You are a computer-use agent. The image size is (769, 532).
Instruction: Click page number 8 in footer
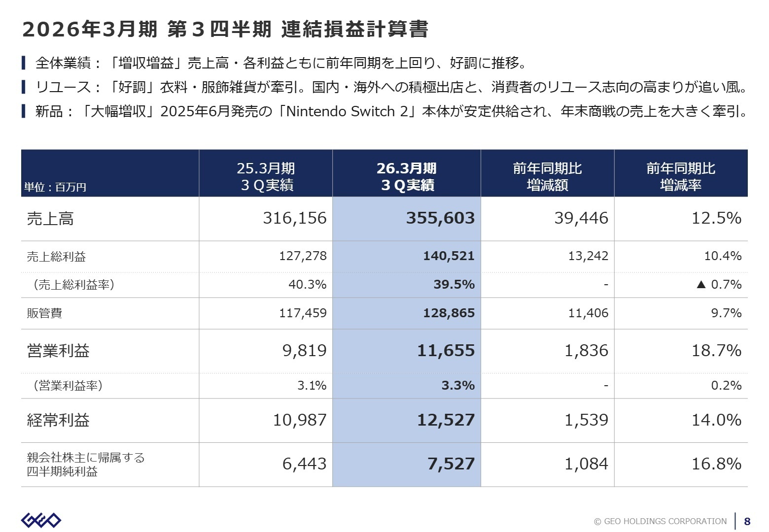(746, 521)
